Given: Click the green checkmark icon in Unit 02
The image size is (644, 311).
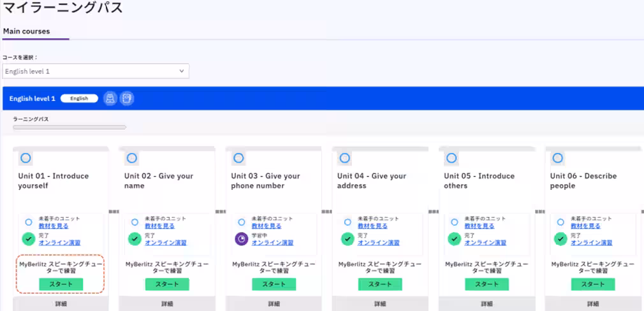Looking at the screenshot, I should 135,239.
